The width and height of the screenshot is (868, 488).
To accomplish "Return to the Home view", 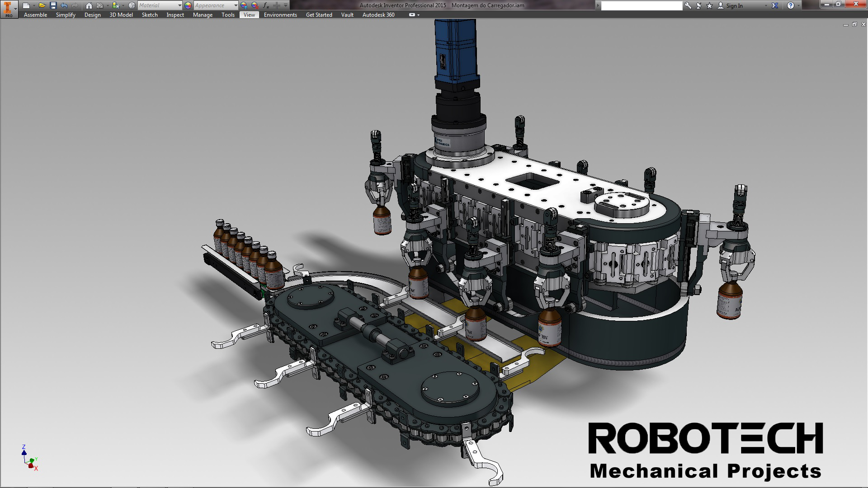I will pyautogui.click(x=89, y=5).
